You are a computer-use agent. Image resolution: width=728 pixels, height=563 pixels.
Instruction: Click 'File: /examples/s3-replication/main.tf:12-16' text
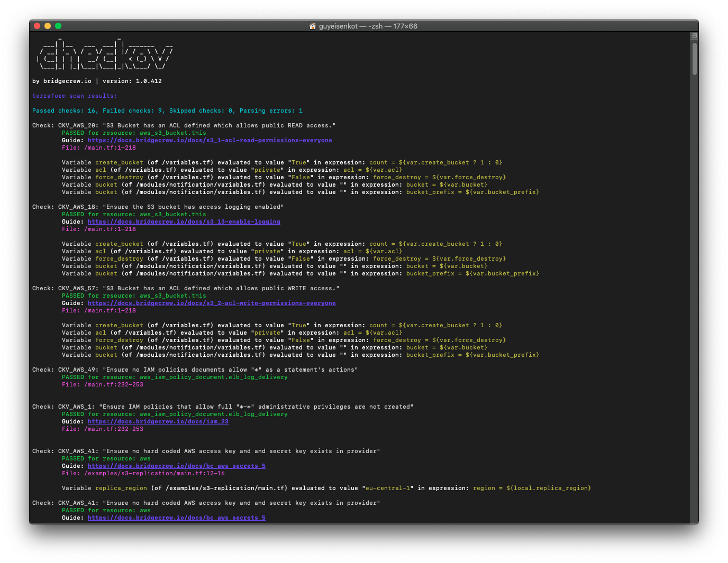click(x=143, y=473)
